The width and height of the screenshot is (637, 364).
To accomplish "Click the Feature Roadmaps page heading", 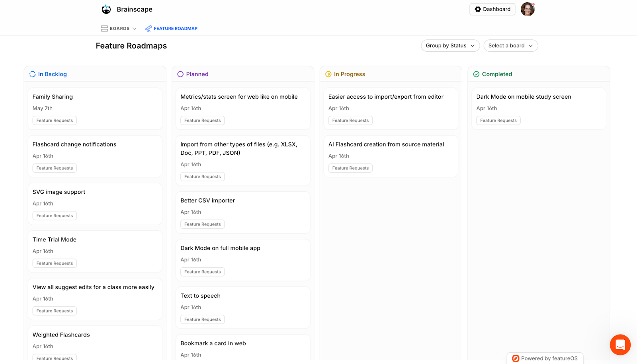I will [131, 46].
